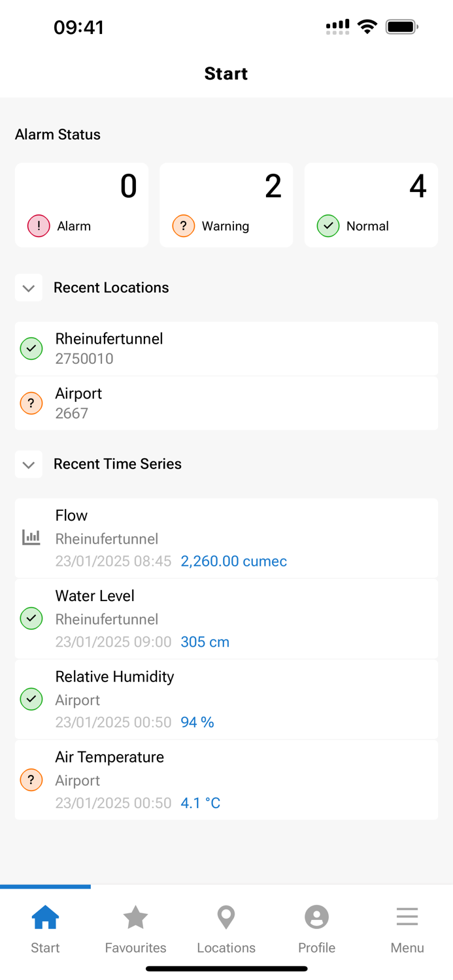
Task: Open the Warning count card
Action: pyautogui.click(x=226, y=204)
